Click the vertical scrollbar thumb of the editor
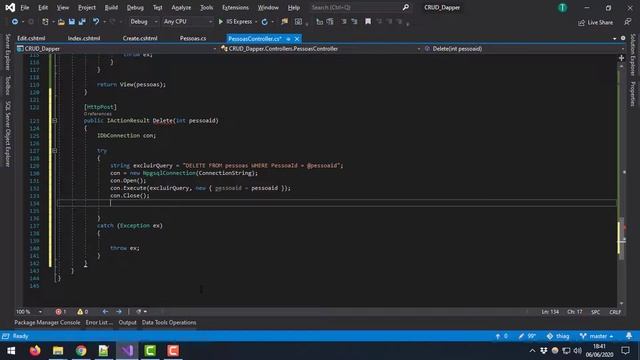Screen dimensions: 640x360 point(621,237)
